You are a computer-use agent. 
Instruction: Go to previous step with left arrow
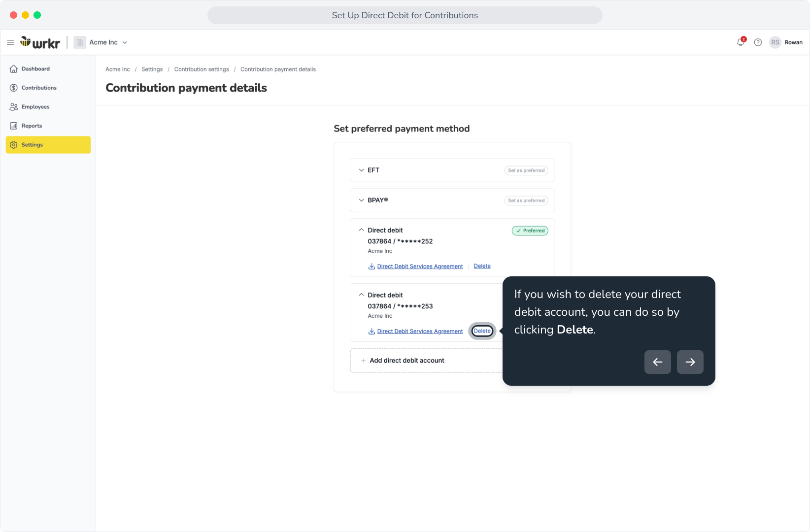pos(658,362)
